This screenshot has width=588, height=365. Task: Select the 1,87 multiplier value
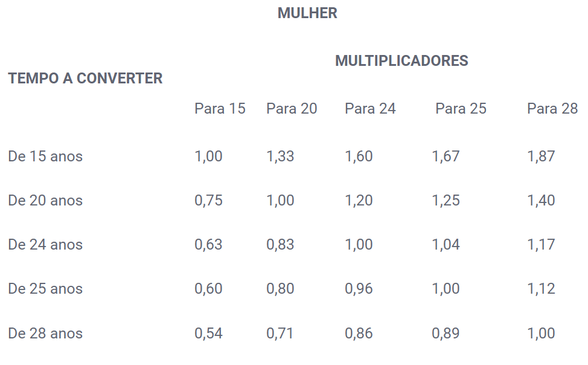(541, 157)
